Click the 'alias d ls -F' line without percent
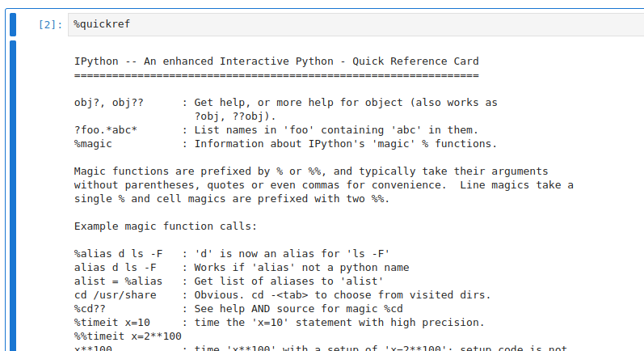The image size is (644, 351). pyautogui.click(x=242, y=268)
